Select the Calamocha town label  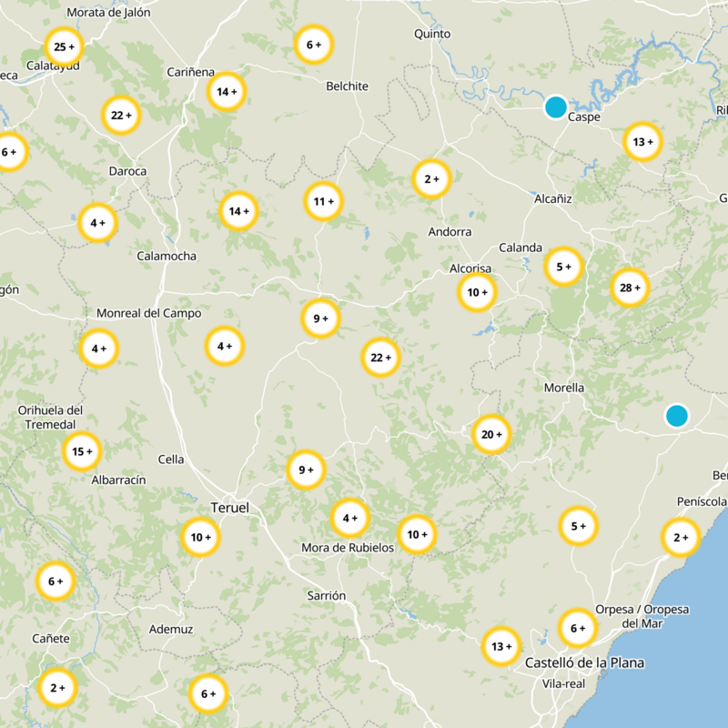(x=167, y=256)
